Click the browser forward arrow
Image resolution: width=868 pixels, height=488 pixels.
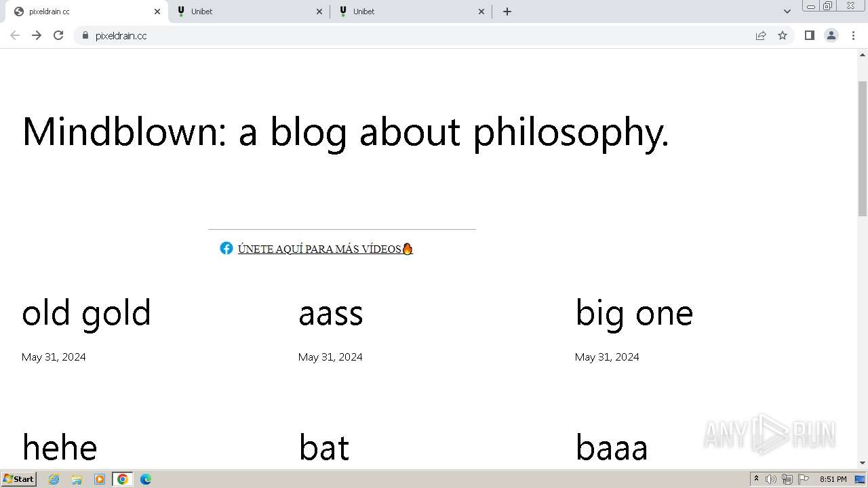pyautogui.click(x=37, y=35)
